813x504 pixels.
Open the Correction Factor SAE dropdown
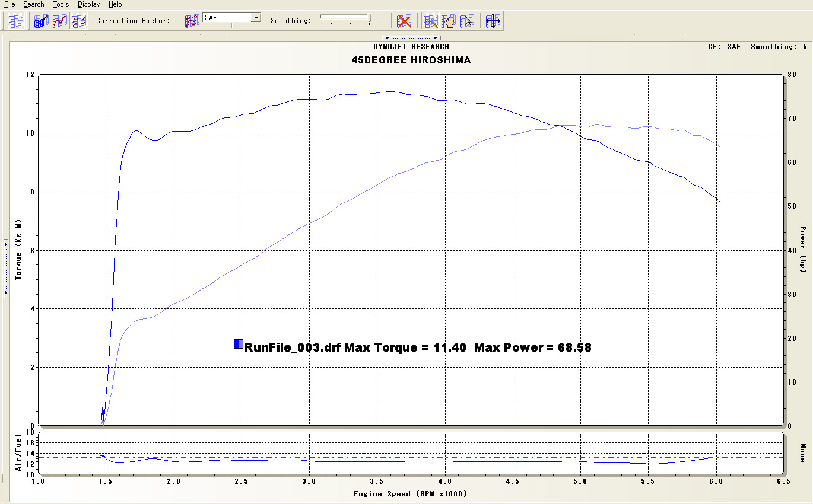[256, 18]
